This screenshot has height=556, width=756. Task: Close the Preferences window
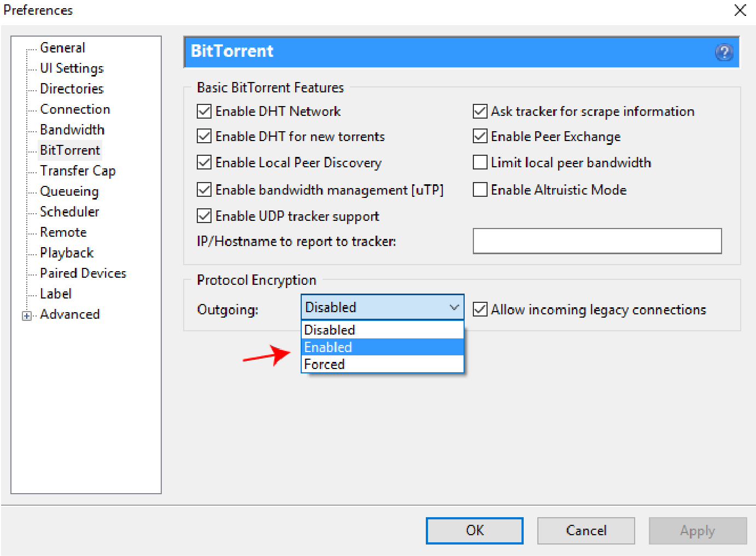point(740,10)
